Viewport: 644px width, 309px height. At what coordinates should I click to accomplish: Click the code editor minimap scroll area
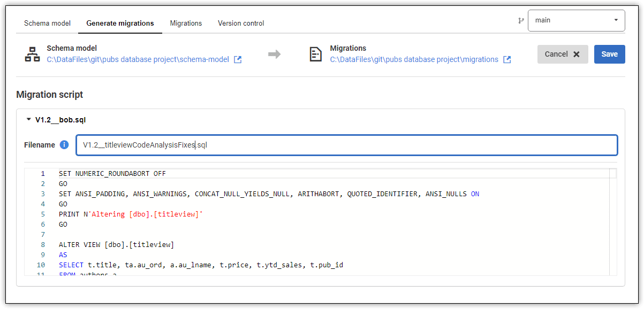click(613, 222)
